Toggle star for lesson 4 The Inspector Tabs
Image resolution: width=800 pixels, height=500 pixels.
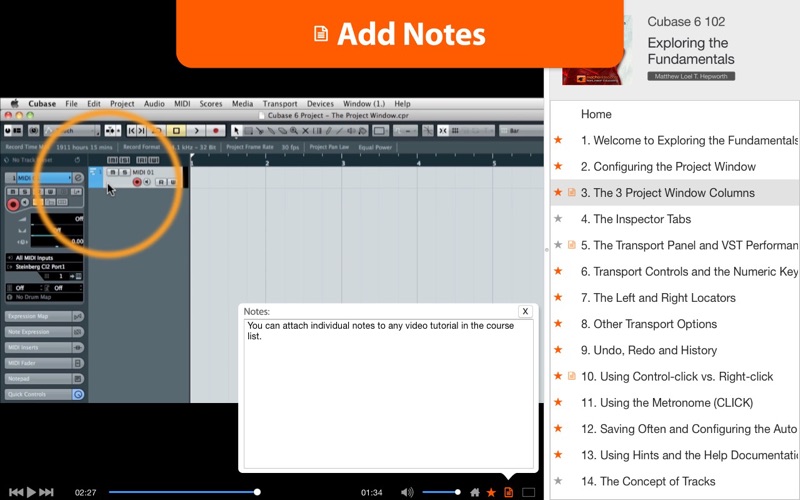click(x=558, y=218)
